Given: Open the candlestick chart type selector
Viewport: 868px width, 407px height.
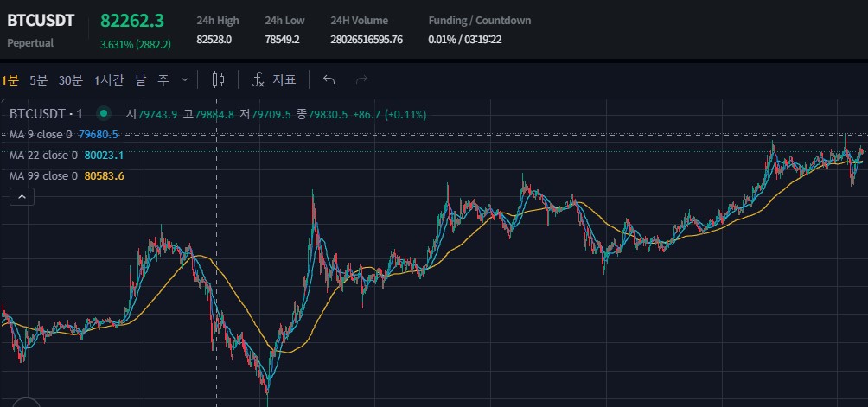Looking at the screenshot, I should [218, 80].
